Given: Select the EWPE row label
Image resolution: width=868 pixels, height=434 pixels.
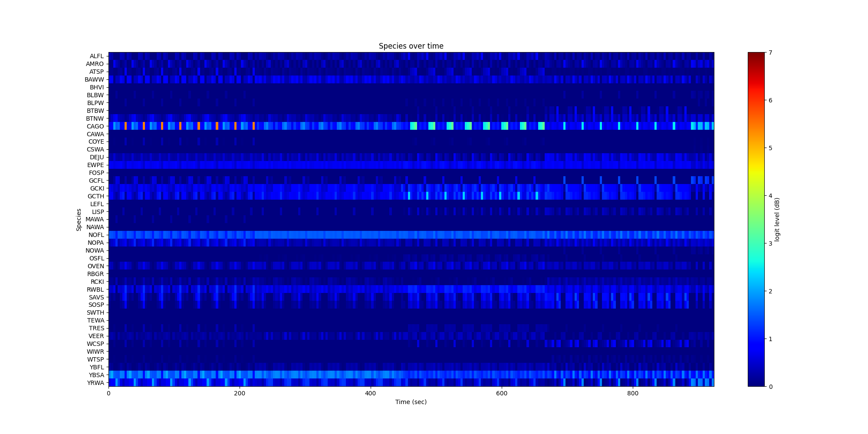Looking at the screenshot, I should click(95, 165).
